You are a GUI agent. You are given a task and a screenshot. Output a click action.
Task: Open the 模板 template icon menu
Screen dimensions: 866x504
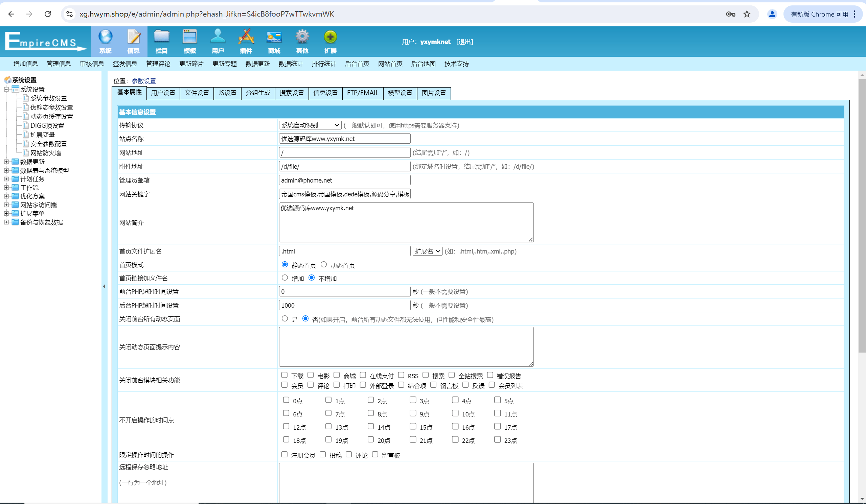(190, 42)
